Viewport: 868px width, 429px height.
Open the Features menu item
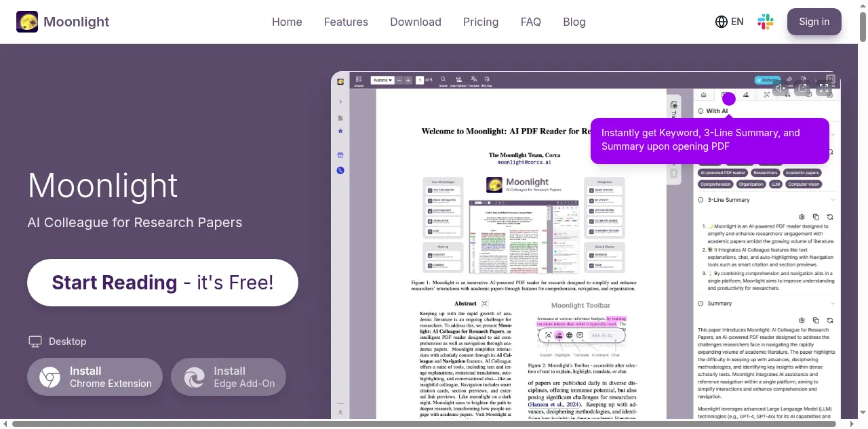click(x=346, y=22)
